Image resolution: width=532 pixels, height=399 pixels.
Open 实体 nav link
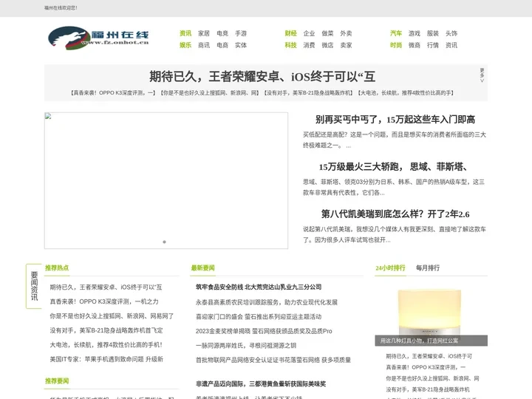pos(241,45)
